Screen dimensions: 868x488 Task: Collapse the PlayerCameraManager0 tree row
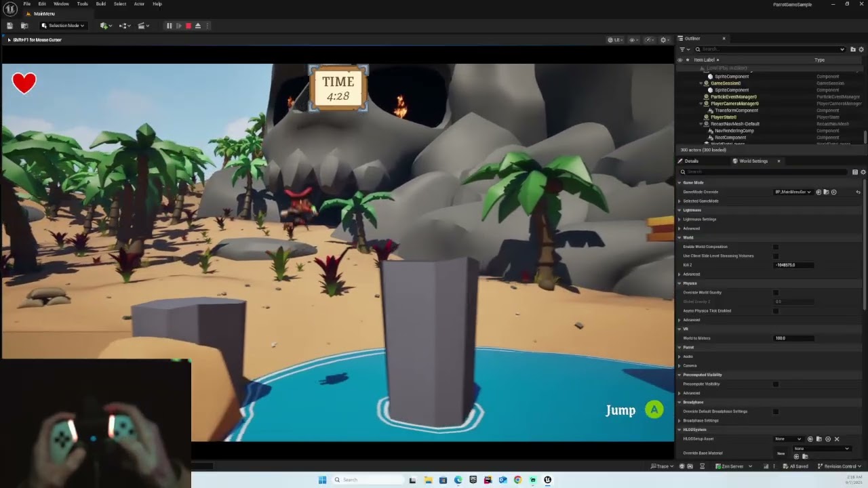coord(701,104)
